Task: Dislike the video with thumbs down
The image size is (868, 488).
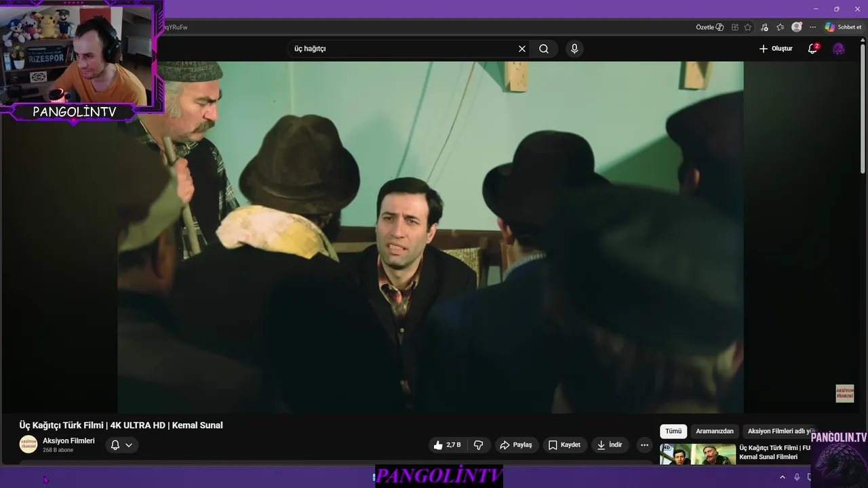Action: pyautogui.click(x=479, y=445)
